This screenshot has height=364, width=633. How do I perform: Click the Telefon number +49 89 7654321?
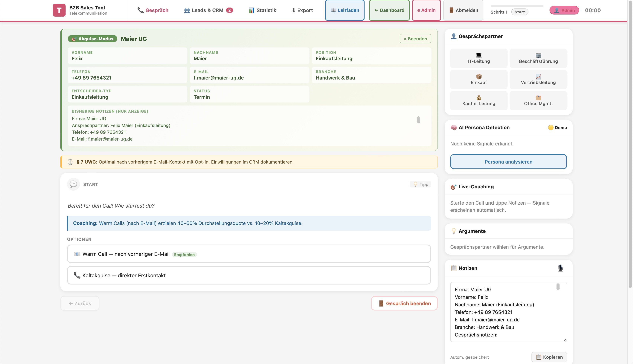91,78
